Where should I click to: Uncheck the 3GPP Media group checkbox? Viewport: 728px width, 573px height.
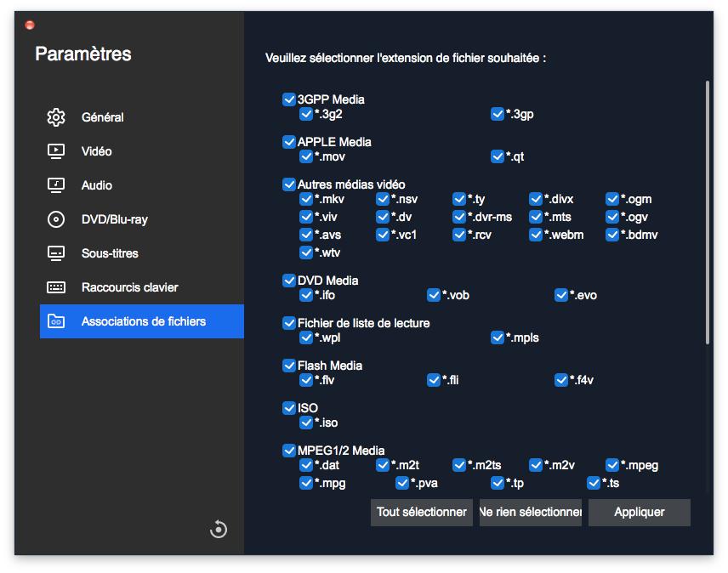click(289, 99)
